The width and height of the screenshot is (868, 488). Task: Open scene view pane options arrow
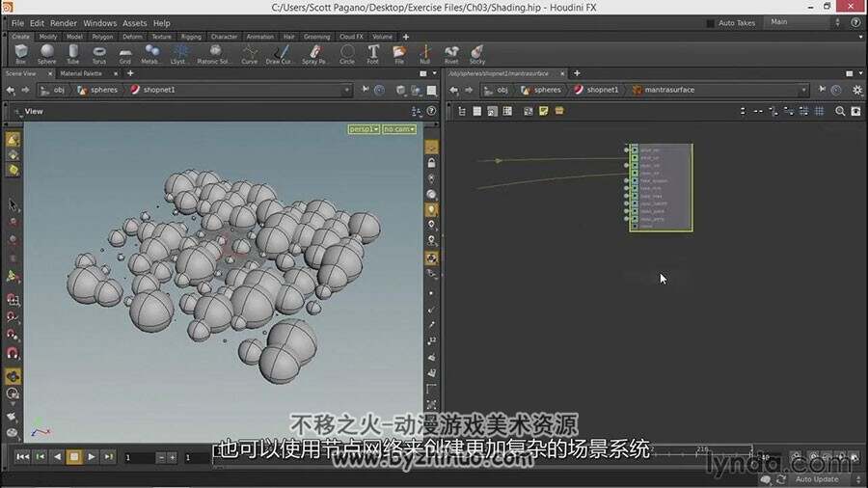(435, 73)
